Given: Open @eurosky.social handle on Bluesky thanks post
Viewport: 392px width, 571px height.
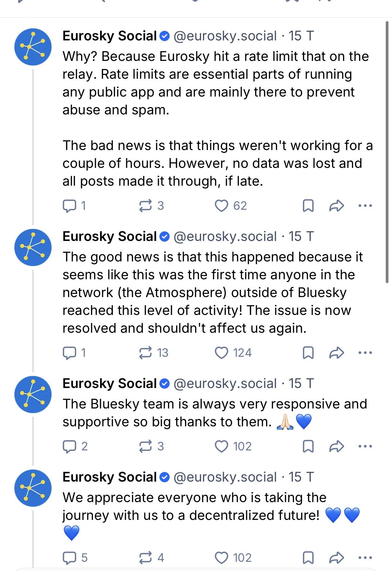Looking at the screenshot, I should click(225, 384).
